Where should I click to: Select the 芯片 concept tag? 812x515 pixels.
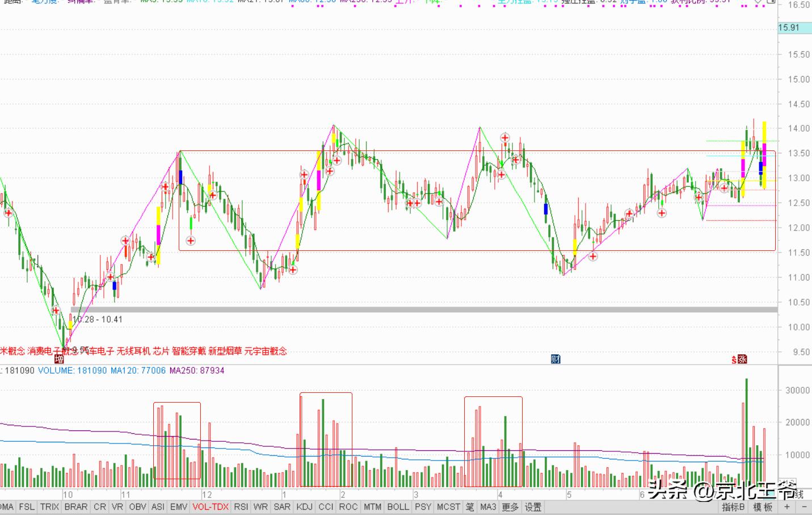click(161, 351)
